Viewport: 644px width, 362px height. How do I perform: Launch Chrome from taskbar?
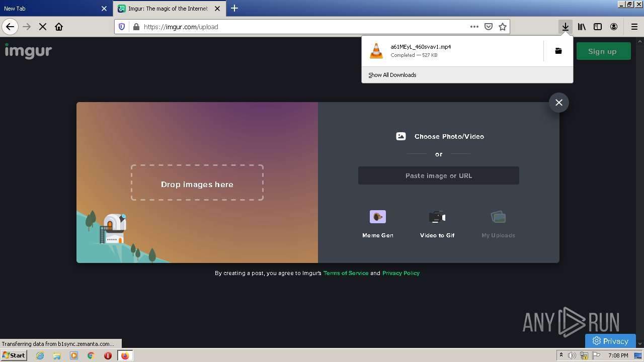coord(91,355)
